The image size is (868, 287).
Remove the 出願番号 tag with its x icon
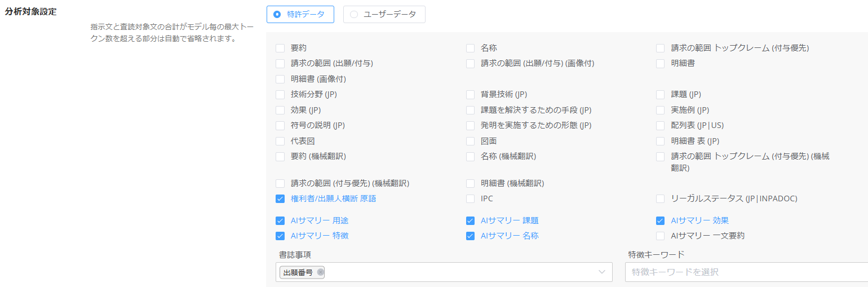coord(321,272)
